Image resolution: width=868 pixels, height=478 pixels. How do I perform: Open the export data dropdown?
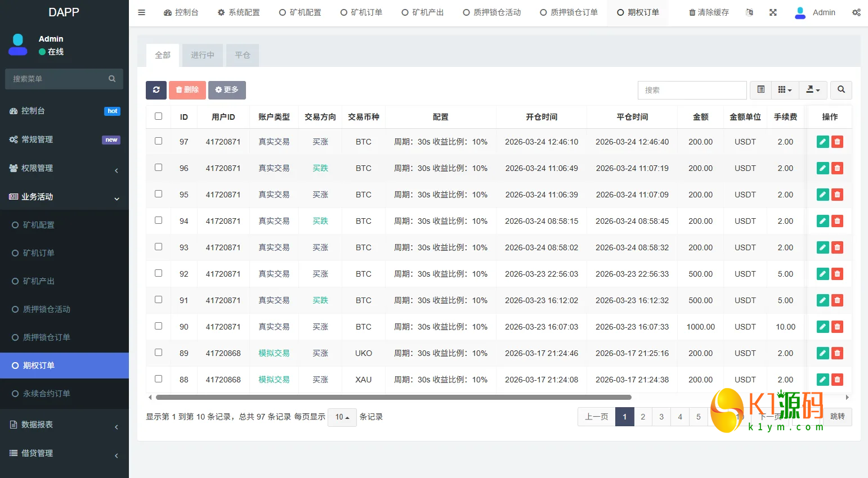(813, 90)
